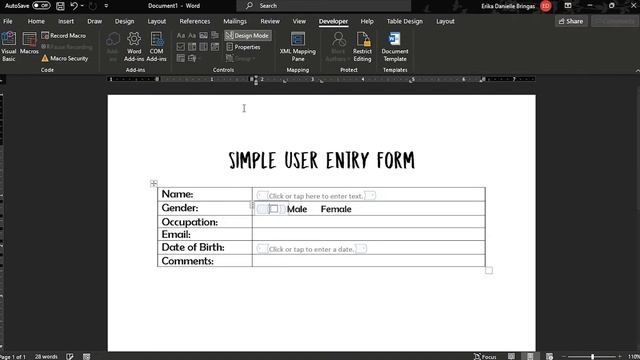Insert a Date Picker content control
The height and width of the screenshot is (360, 640).
coord(215,47)
